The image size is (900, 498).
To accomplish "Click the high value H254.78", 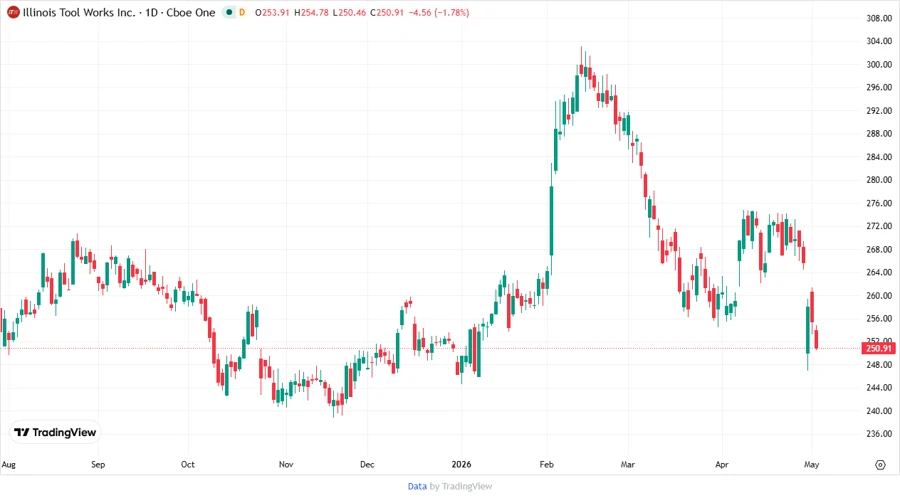I will tap(311, 12).
